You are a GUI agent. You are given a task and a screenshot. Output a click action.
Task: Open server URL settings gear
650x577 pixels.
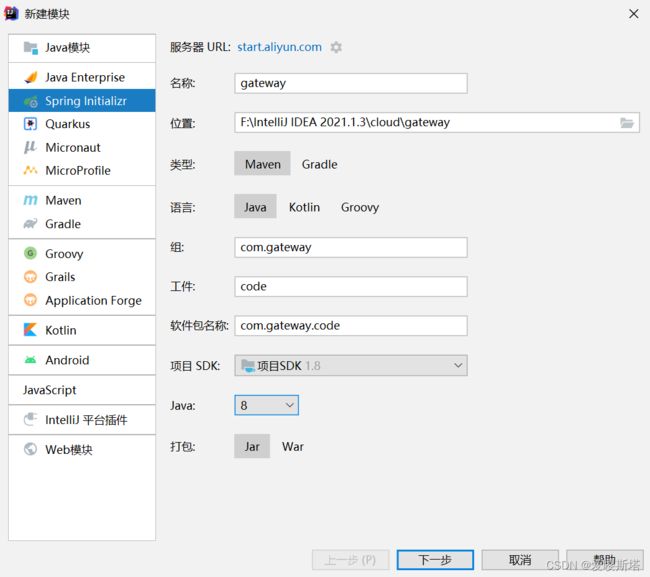click(x=336, y=47)
